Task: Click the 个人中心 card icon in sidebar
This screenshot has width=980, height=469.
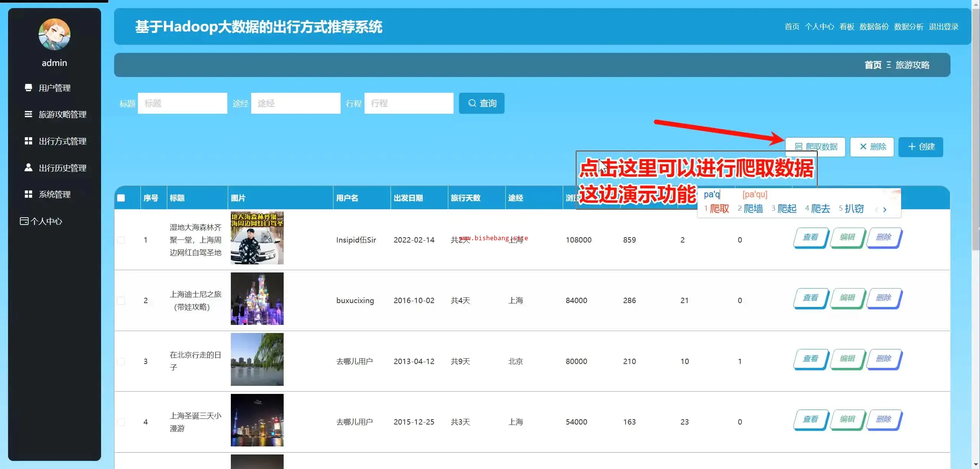Action: (24, 221)
